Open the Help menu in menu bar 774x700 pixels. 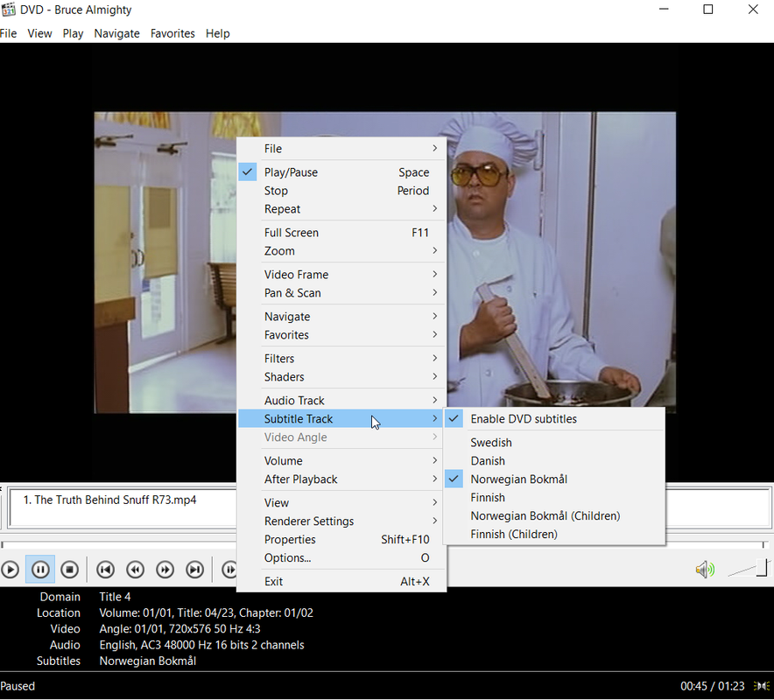click(218, 33)
